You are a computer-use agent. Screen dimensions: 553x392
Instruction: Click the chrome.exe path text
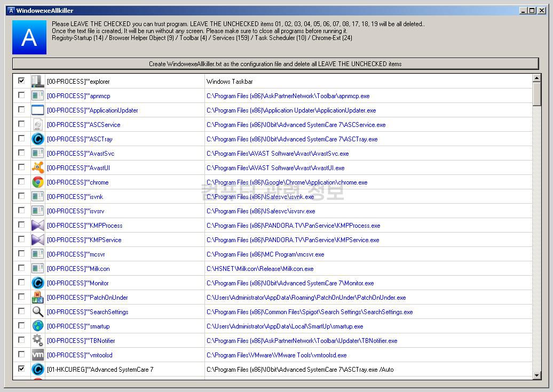287,182
